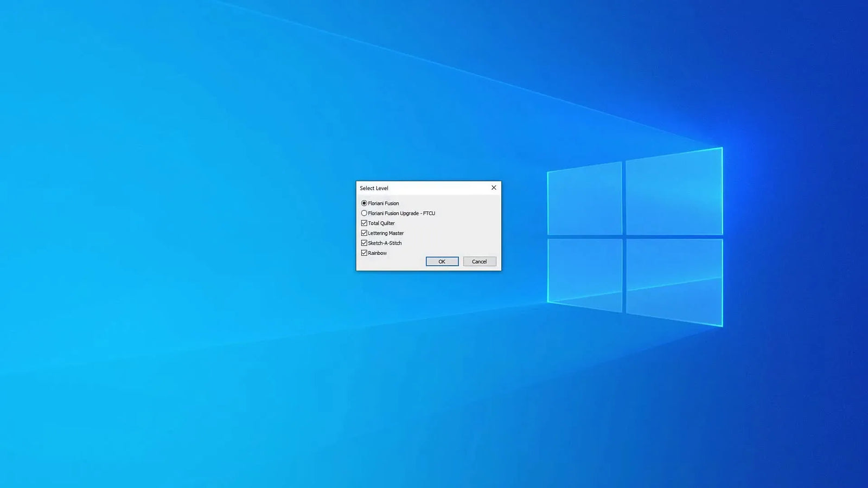
Task: Dismiss dialog with Cancel button
Action: 480,261
